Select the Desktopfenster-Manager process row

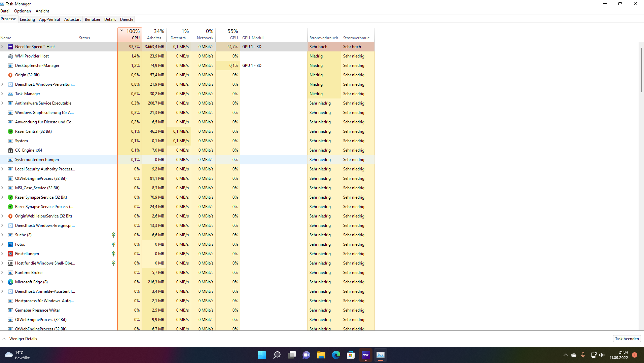(187, 66)
